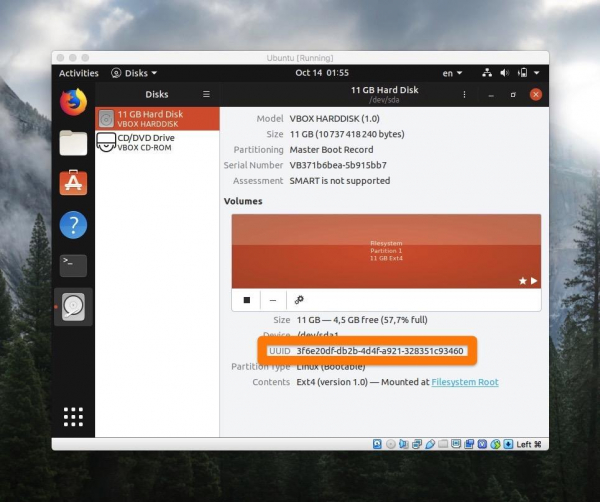This screenshot has width=600, height=502.
Task: Minimize the Disks window
Action: tap(491, 95)
